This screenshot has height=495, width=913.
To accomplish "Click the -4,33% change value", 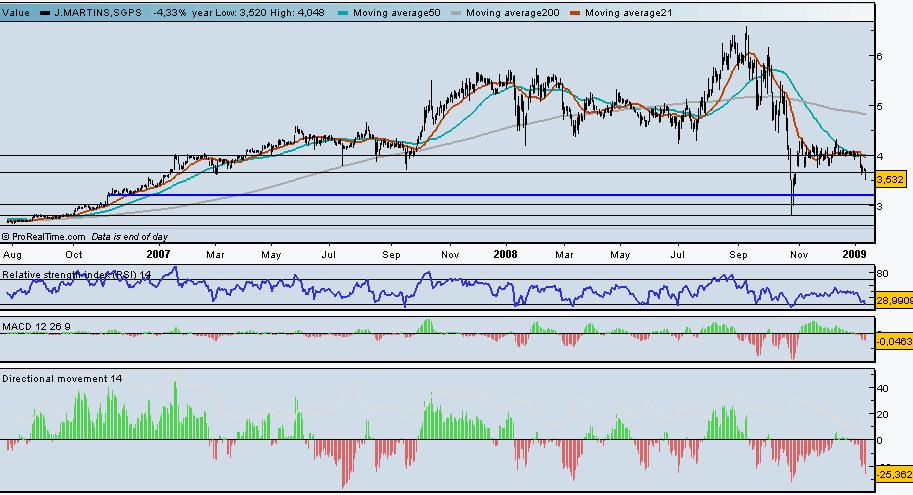I will (170, 12).
